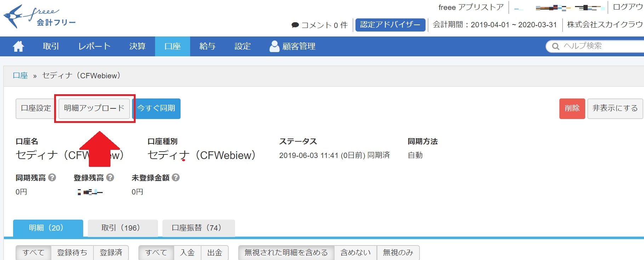Filter statements by 出金

[215, 253]
